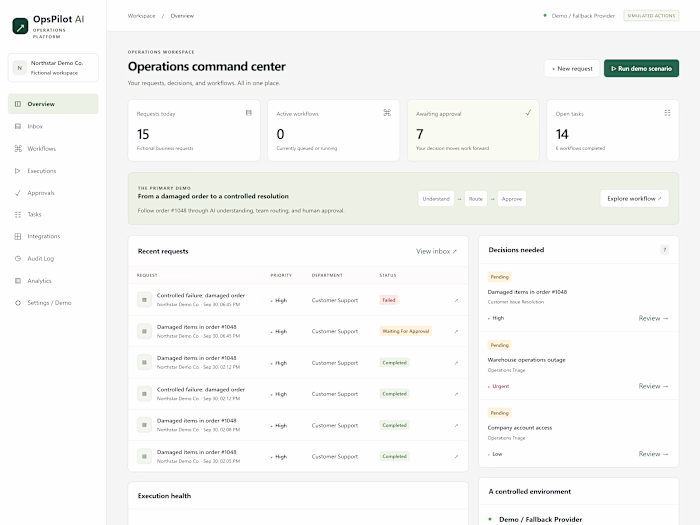700x525 pixels.
Task: Open the Overview sidebar icon
Action: [x=18, y=104]
